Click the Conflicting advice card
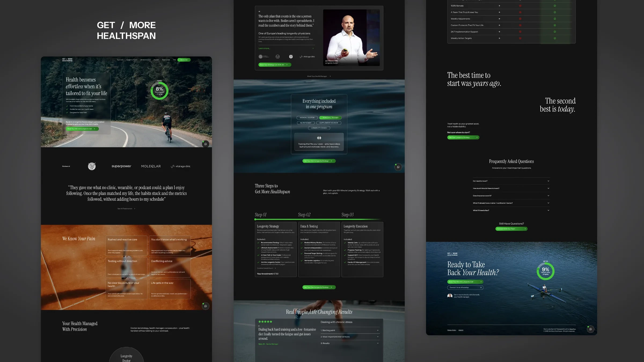 click(x=170, y=268)
